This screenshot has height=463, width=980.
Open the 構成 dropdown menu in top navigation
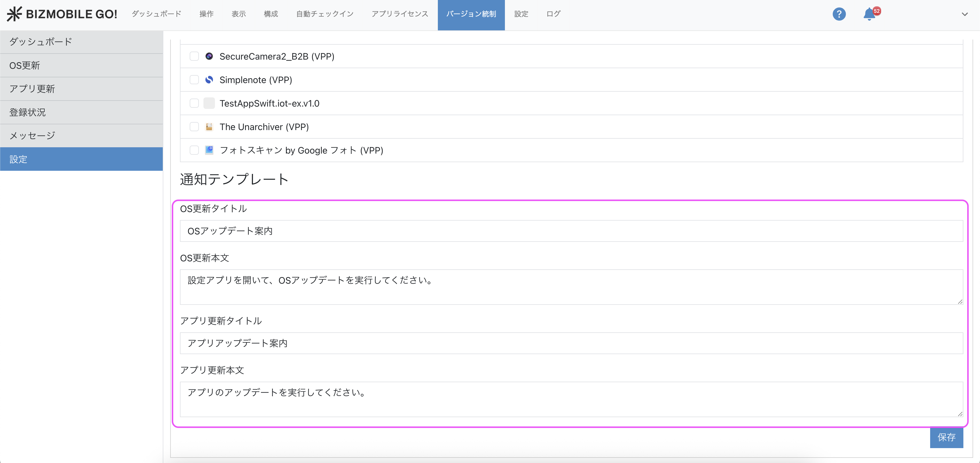pos(271,14)
